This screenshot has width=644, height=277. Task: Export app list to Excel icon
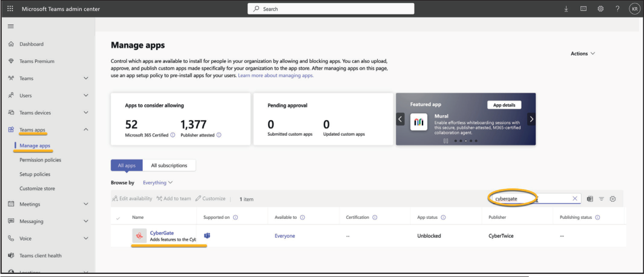coord(589,199)
